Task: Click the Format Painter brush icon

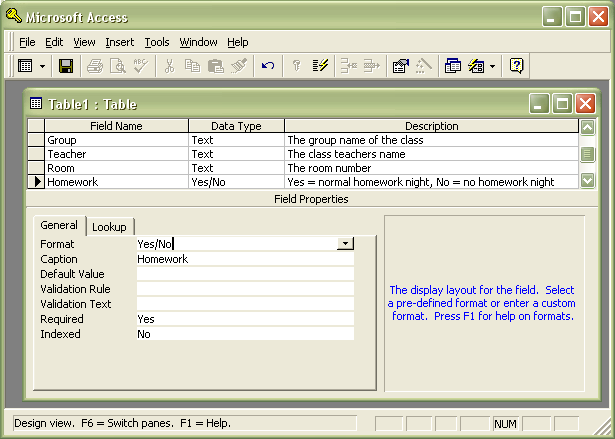Action: (x=238, y=66)
